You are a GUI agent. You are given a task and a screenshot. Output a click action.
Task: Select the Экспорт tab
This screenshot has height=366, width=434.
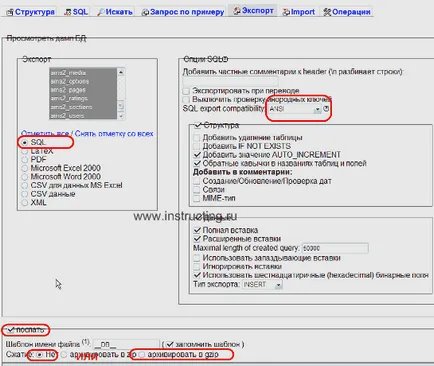click(253, 11)
